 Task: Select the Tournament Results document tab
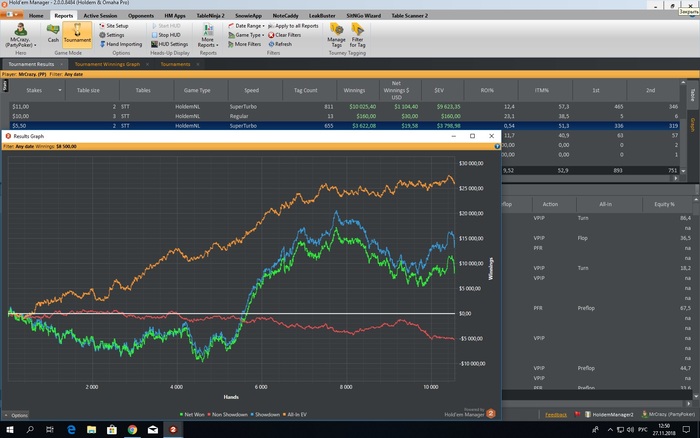pos(31,64)
